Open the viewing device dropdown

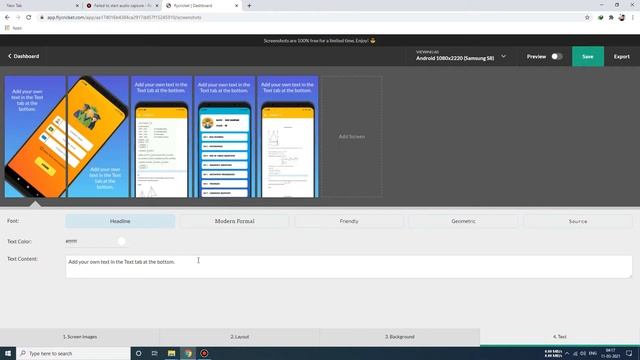[x=461, y=56]
